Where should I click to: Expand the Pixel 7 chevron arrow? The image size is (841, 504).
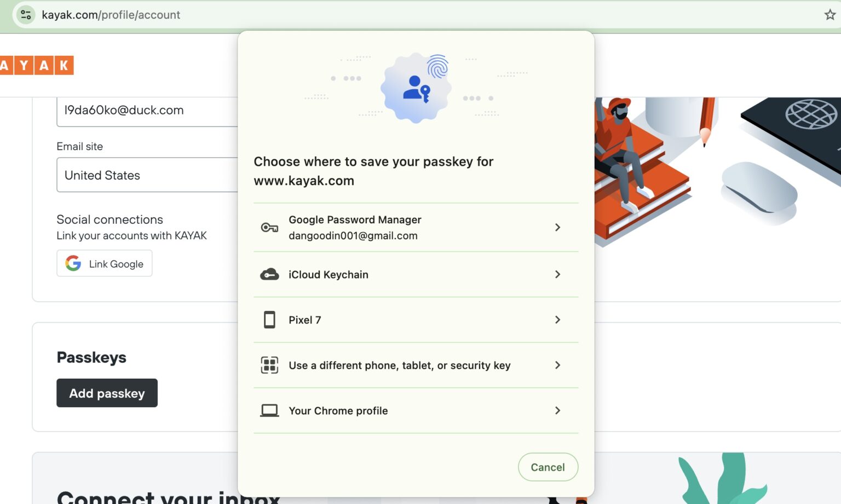[557, 320]
